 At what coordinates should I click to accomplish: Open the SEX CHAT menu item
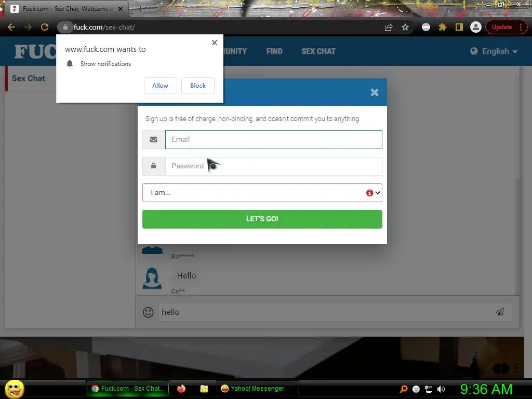pyautogui.click(x=318, y=51)
